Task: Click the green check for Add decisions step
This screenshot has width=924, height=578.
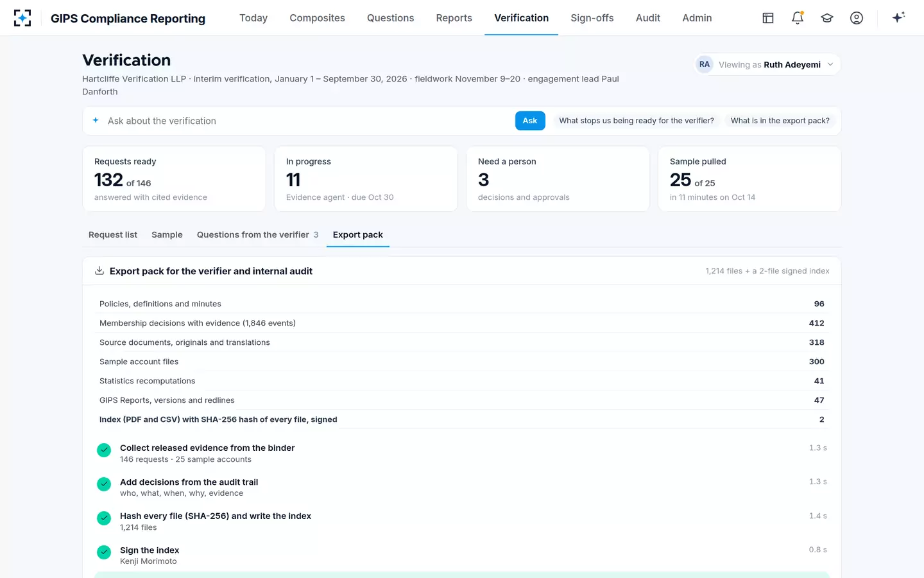Action: click(x=104, y=484)
